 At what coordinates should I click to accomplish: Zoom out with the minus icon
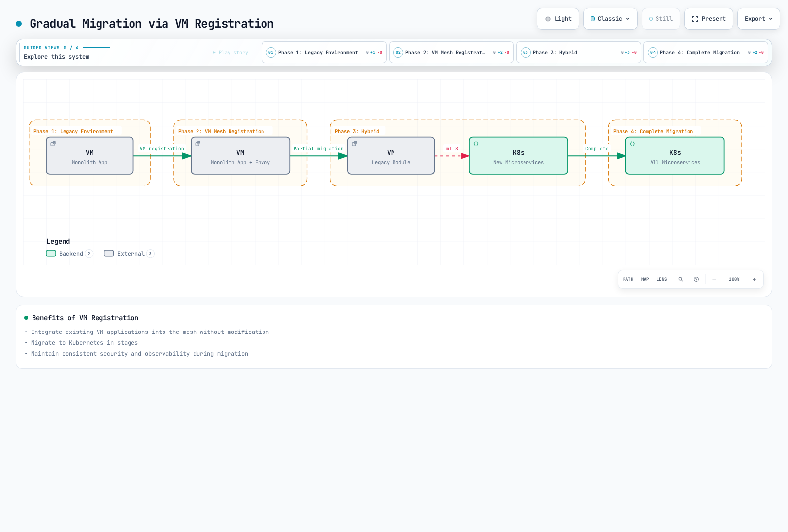pyautogui.click(x=714, y=279)
